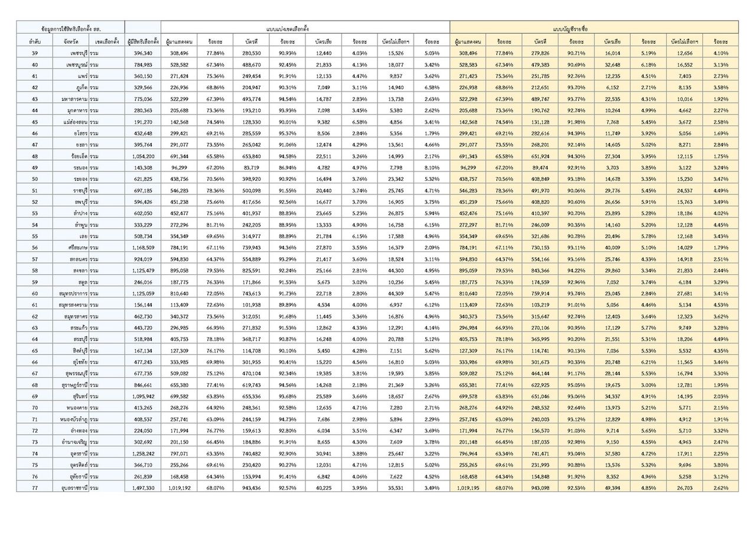Select party-list spoiled ballots value 49,394

tap(612, 488)
